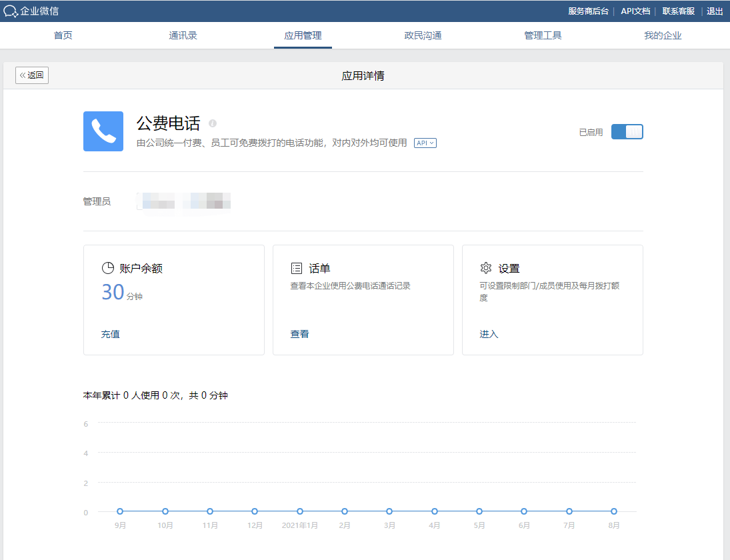Click the 11月 chart data point

[x=210, y=511]
